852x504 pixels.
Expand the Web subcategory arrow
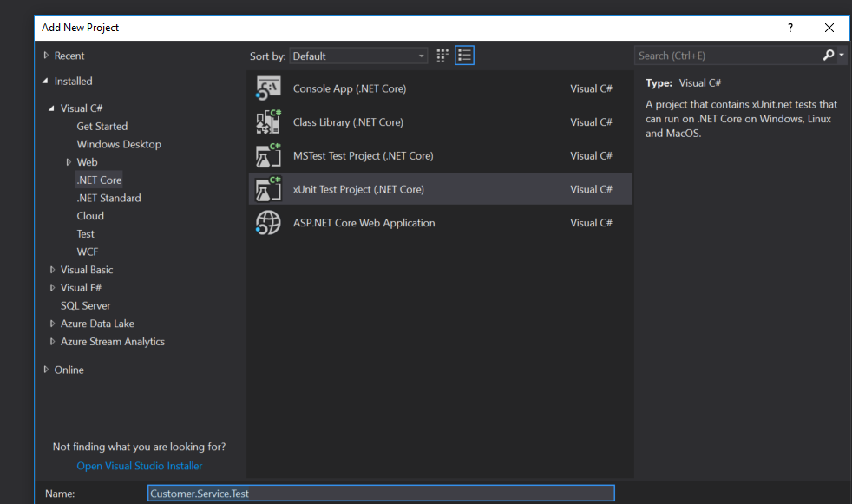[69, 162]
